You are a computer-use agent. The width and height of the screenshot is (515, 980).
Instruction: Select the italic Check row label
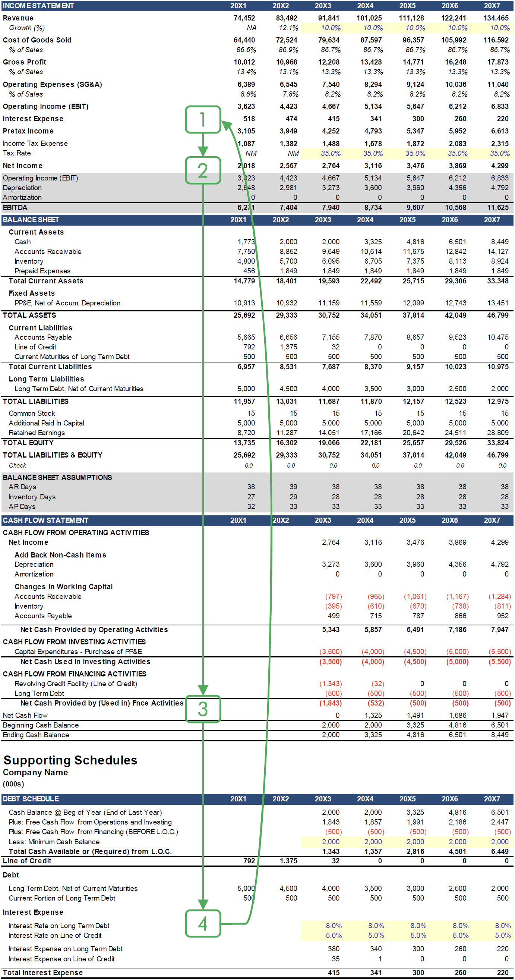tap(18, 465)
